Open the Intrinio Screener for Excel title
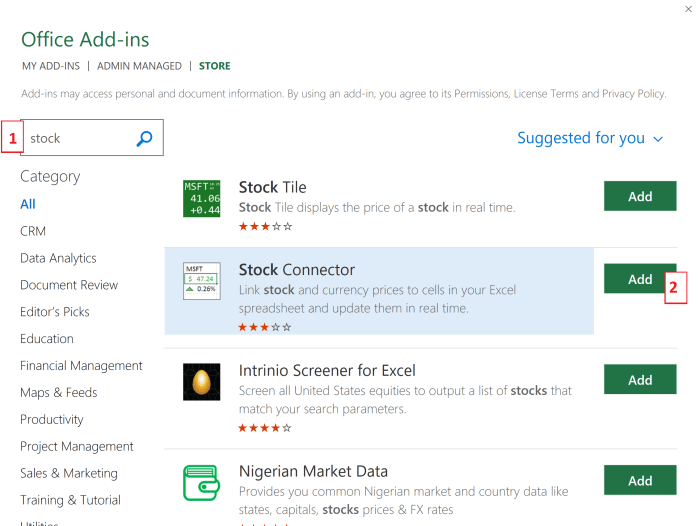This screenshot has width=700, height=526. 327,371
